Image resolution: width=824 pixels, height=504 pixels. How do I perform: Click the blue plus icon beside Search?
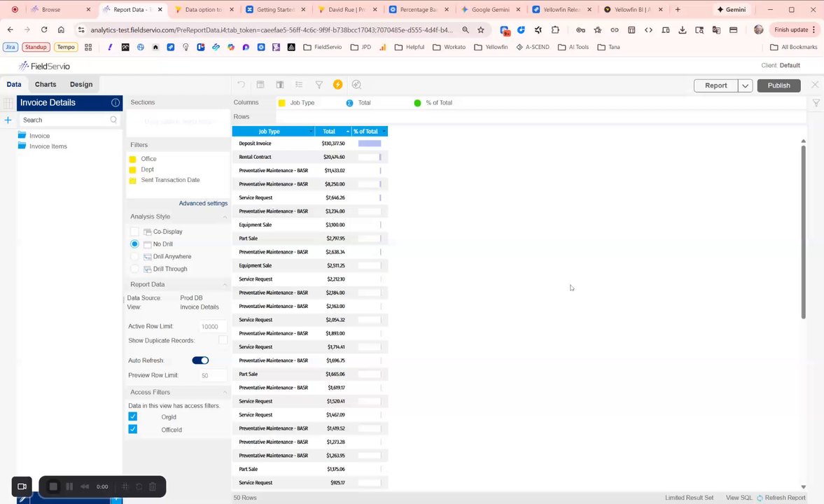tap(8, 120)
